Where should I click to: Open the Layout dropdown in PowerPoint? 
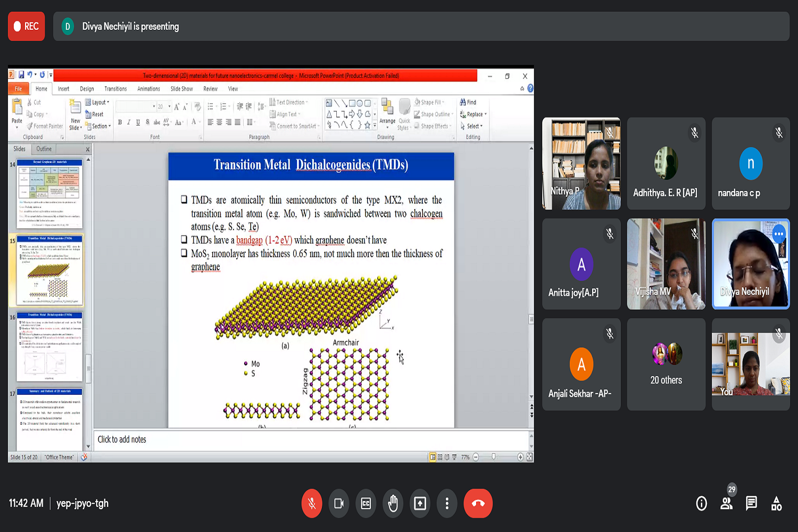pyautogui.click(x=98, y=102)
